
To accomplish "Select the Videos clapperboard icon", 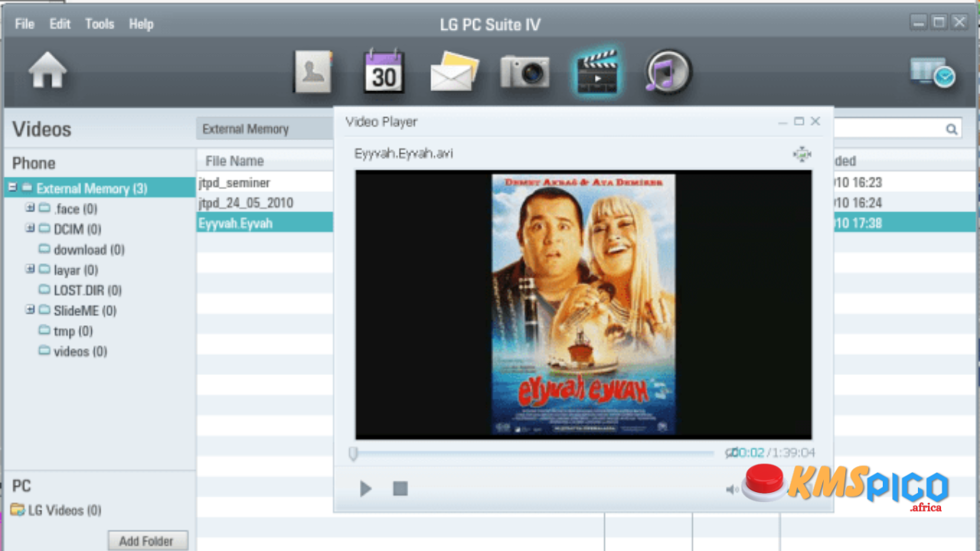I will coord(597,73).
